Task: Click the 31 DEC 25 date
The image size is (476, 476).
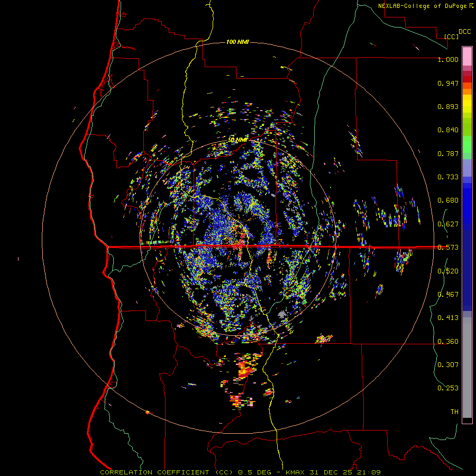Action: click(x=331, y=472)
